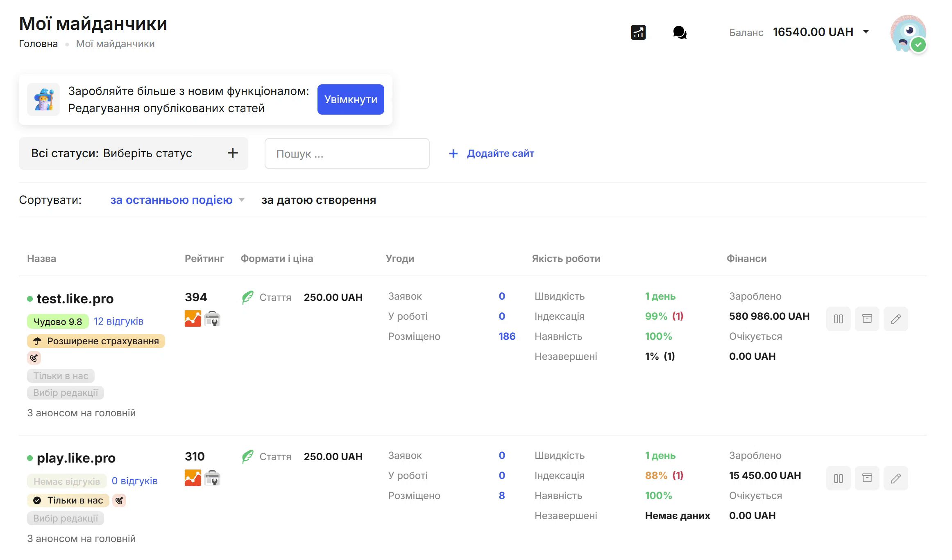This screenshot has height=560, width=952.
Task: Open the statistics chart icon in header
Action: (x=638, y=32)
